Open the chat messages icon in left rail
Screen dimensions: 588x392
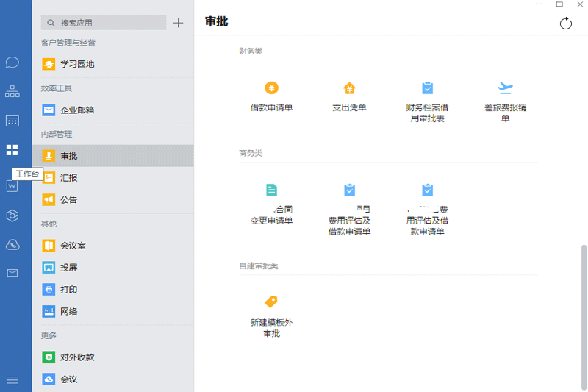click(x=12, y=63)
